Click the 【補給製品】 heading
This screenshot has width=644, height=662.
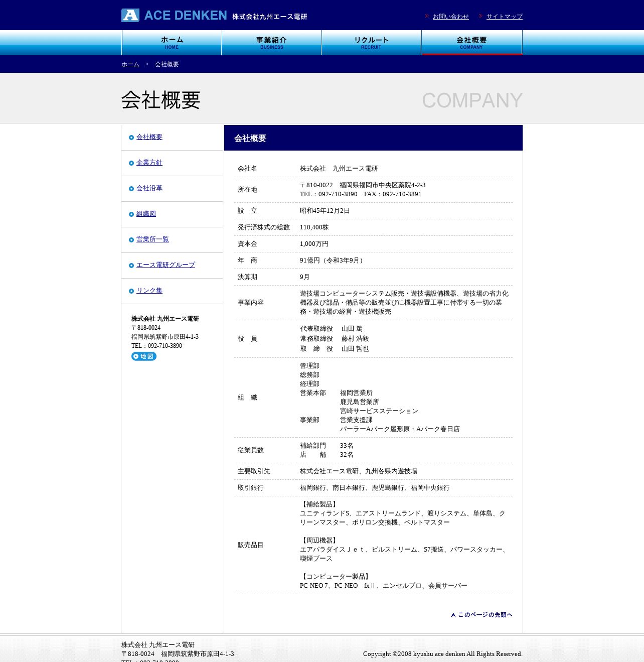(319, 504)
